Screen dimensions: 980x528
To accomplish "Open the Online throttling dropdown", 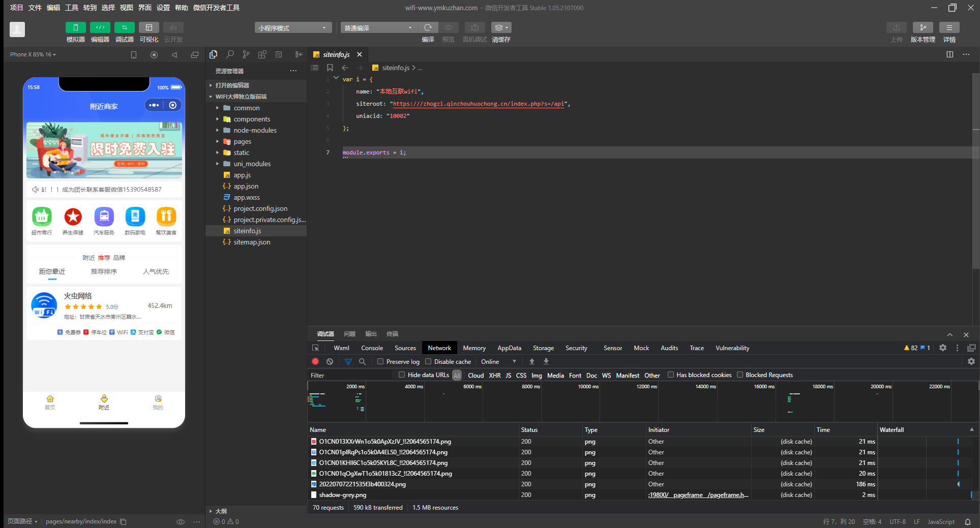I will click(x=498, y=361).
